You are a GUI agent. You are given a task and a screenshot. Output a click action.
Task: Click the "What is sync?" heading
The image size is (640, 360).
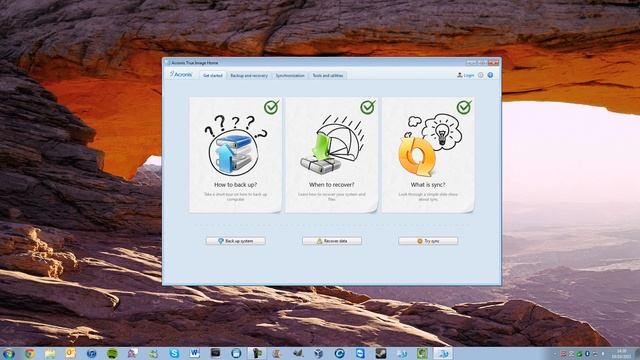428,185
